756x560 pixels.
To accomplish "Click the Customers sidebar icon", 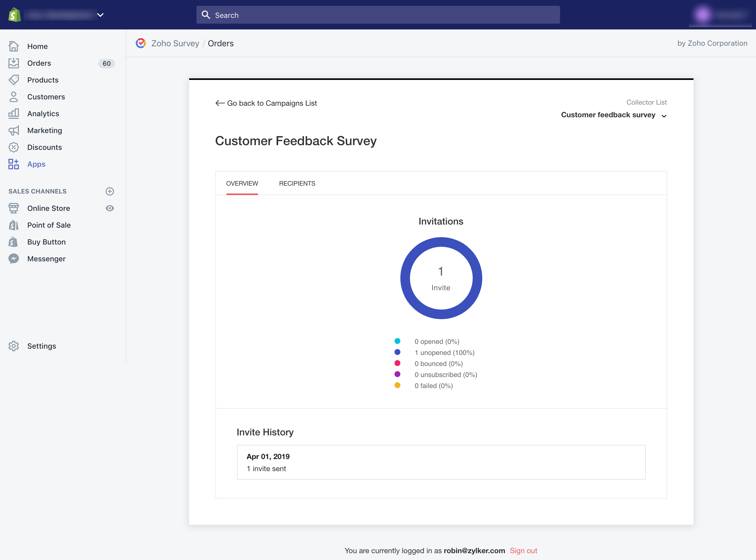I will click(x=15, y=96).
